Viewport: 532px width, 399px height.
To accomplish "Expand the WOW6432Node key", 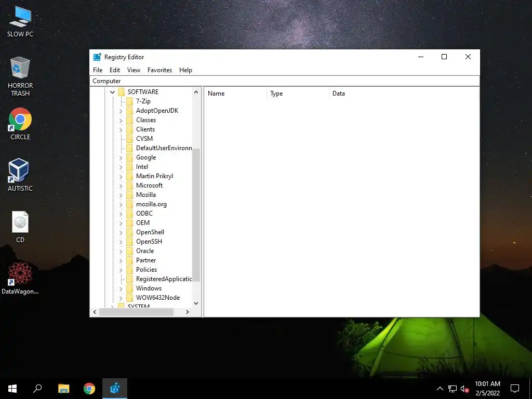I will tap(121, 298).
